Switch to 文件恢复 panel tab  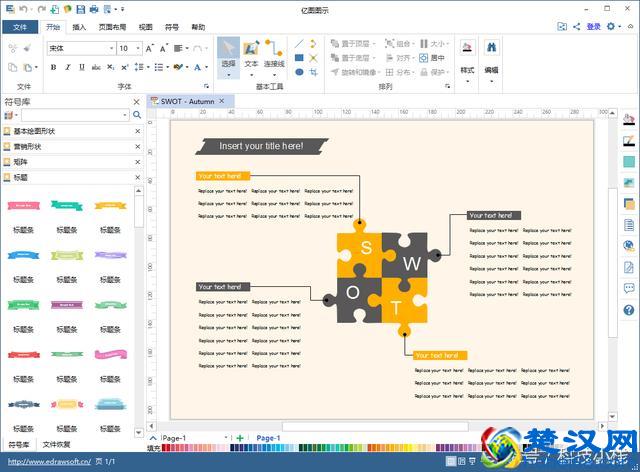pos(56,444)
